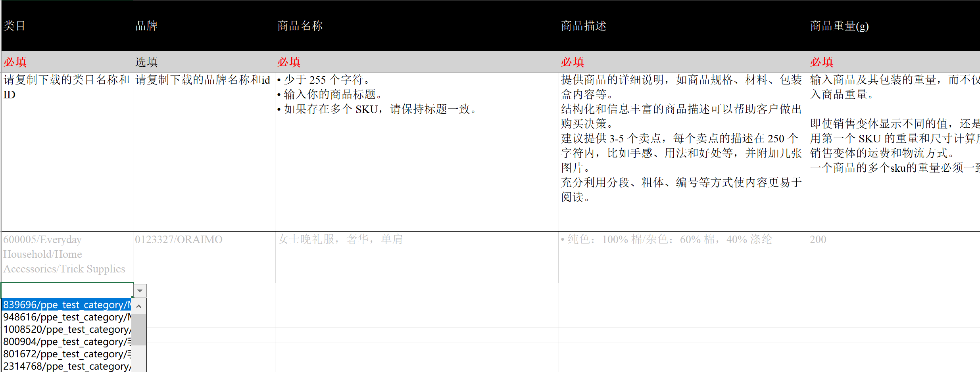Click the dropdown list scroll-up arrow
Image resolution: width=980 pixels, height=372 pixels.
coord(138,306)
